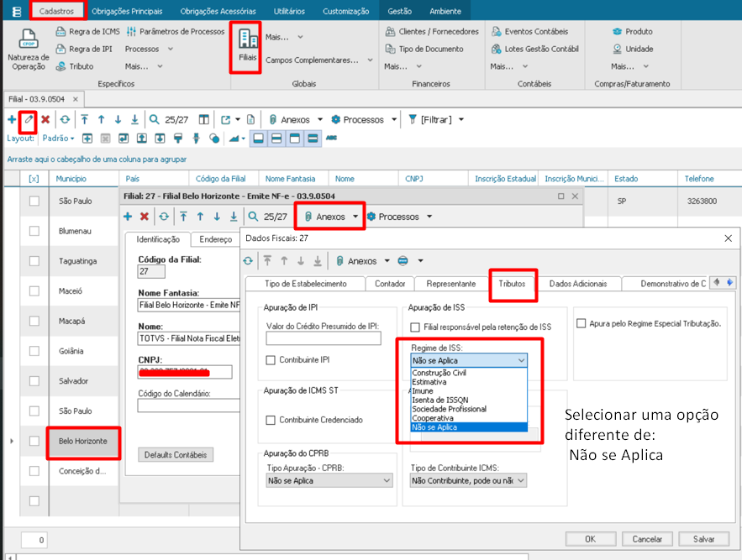The width and height of the screenshot is (742, 560).
Task: Go to last record in main toolbar
Action: (x=134, y=120)
